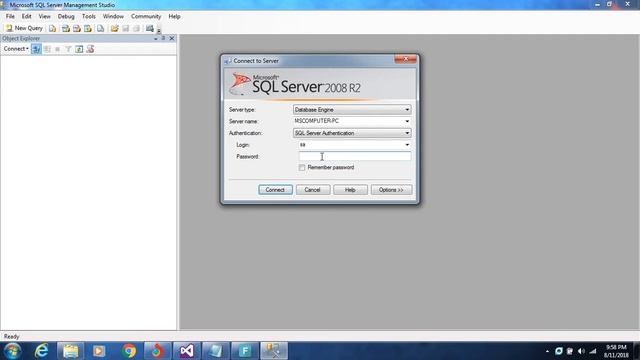Click the Activity Monitor toolbar icon
The height and width of the screenshot is (360, 640).
tap(150, 29)
